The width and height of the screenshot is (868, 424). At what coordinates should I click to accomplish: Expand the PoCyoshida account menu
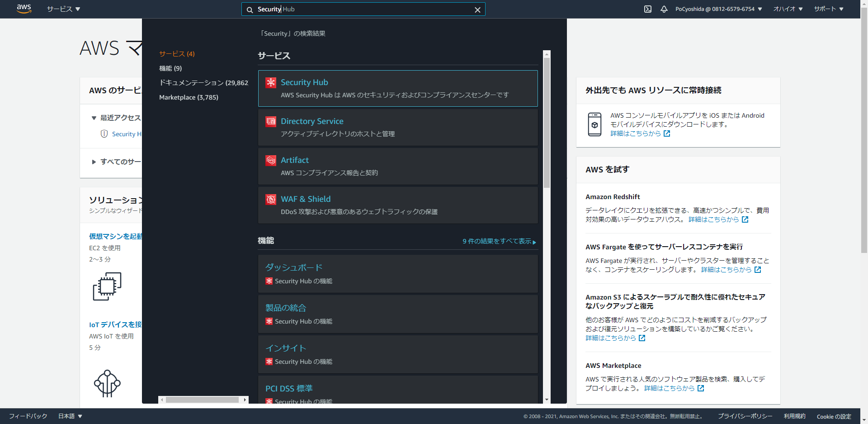719,9
